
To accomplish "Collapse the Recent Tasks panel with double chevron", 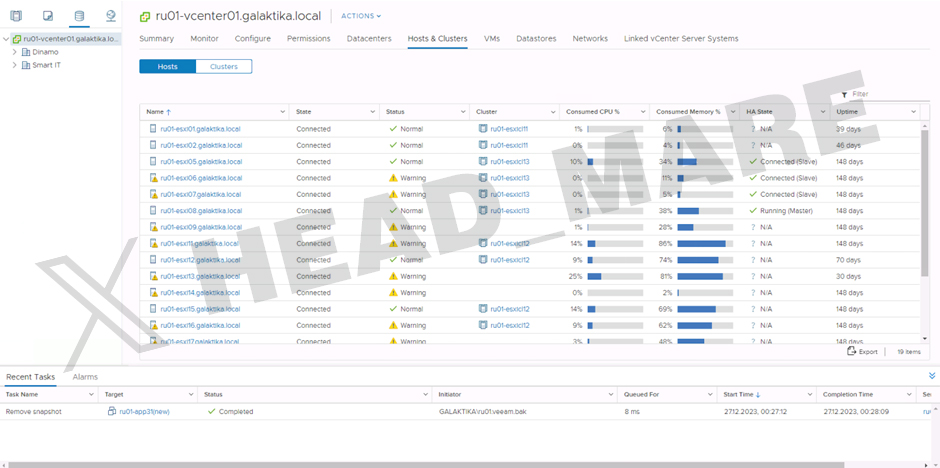I will (x=932, y=376).
